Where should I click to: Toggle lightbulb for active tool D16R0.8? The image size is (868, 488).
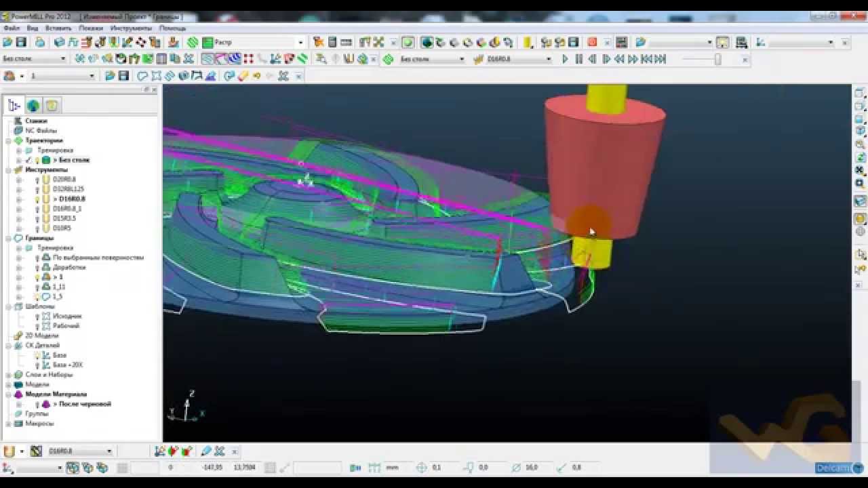click(x=37, y=199)
